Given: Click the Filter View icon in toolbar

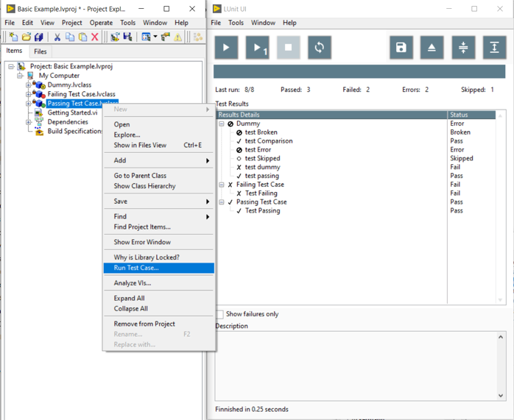Looking at the screenshot, I should [146, 37].
